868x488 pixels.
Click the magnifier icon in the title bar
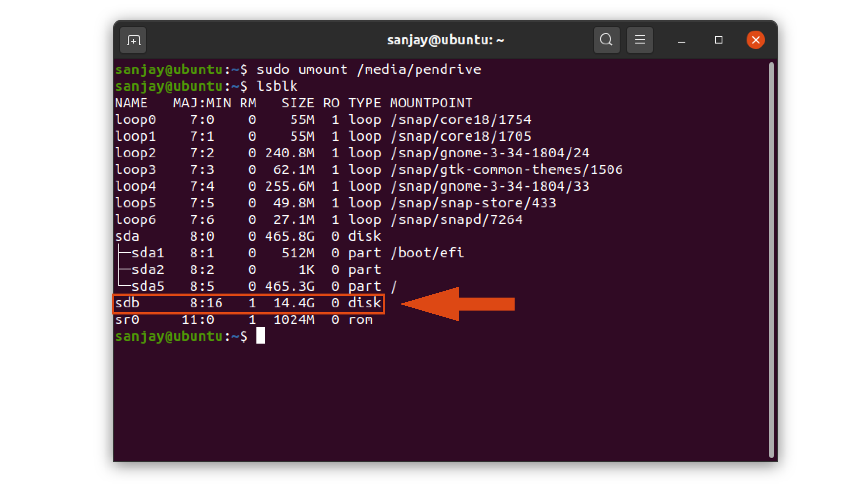click(x=606, y=40)
